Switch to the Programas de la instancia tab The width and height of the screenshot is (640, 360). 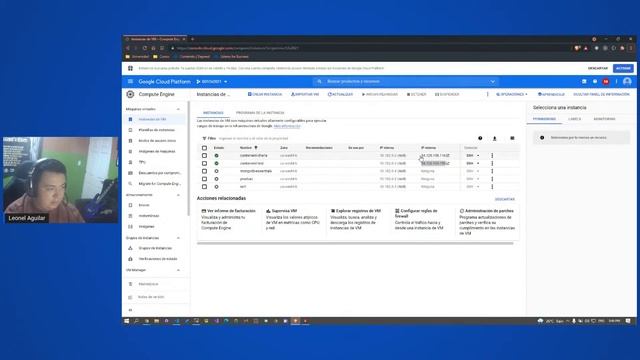pos(260,113)
